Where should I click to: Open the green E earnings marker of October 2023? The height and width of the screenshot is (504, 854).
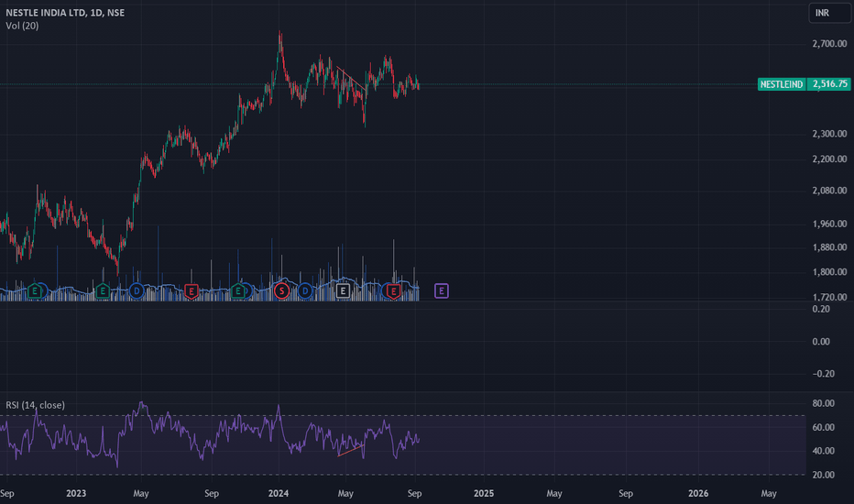238,291
